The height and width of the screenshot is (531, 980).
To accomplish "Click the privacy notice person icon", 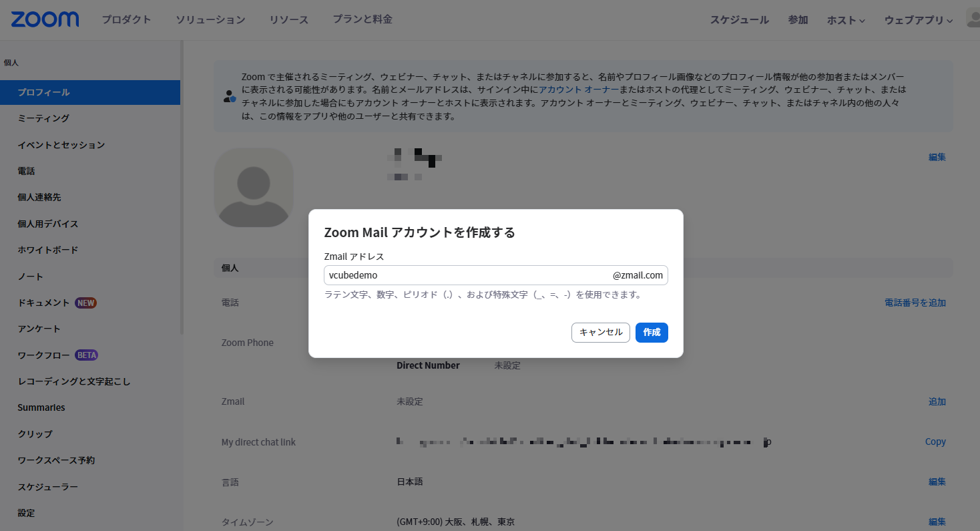I will pyautogui.click(x=230, y=96).
